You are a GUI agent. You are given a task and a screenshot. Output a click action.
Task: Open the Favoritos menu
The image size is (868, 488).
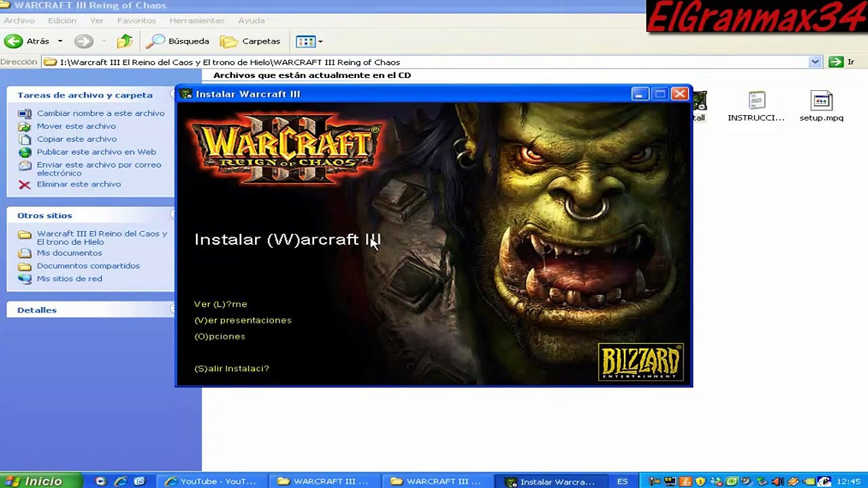[136, 20]
